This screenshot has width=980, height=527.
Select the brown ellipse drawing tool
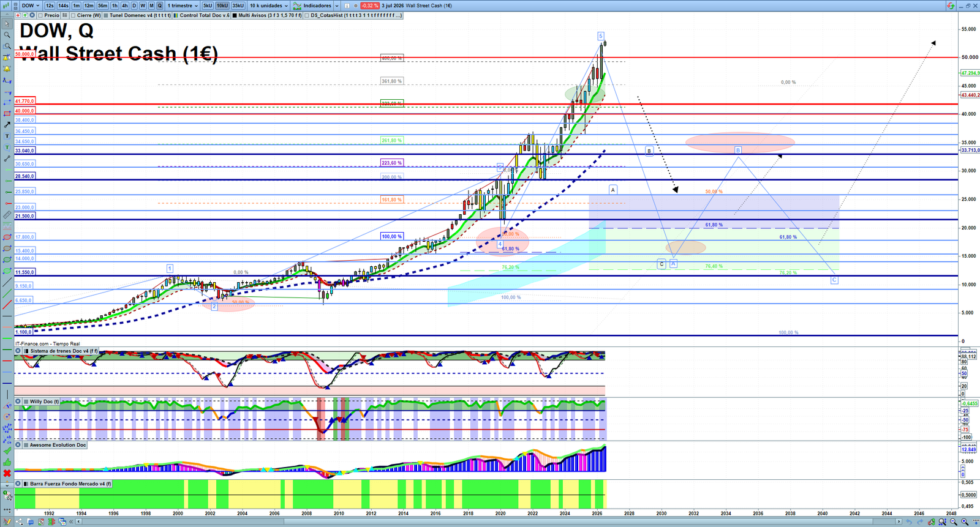(7, 249)
